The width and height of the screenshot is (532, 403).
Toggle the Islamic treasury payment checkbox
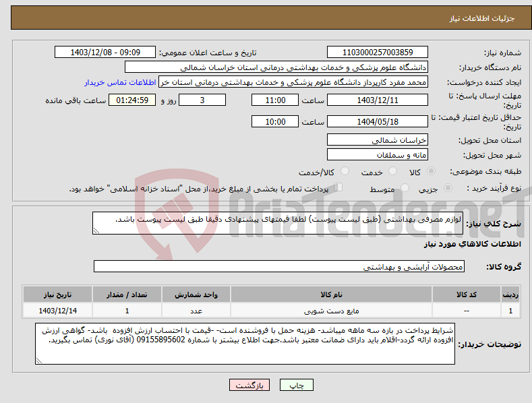[338, 187]
